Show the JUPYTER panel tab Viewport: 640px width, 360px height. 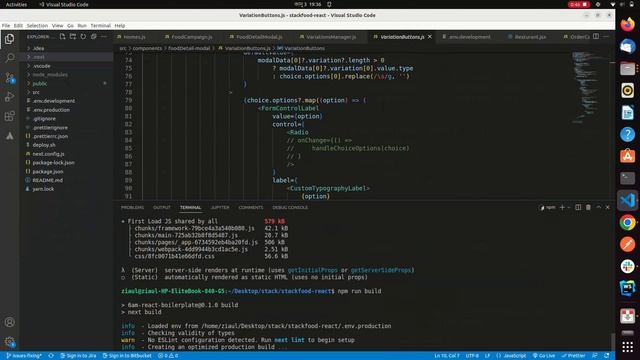pyautogui.click(x=220, y=207)
